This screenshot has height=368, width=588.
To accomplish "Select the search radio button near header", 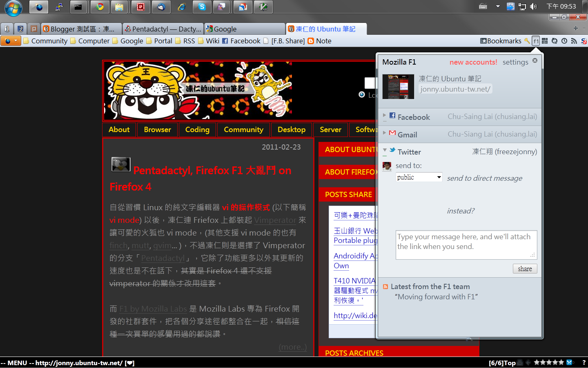I will click(361, 94).
